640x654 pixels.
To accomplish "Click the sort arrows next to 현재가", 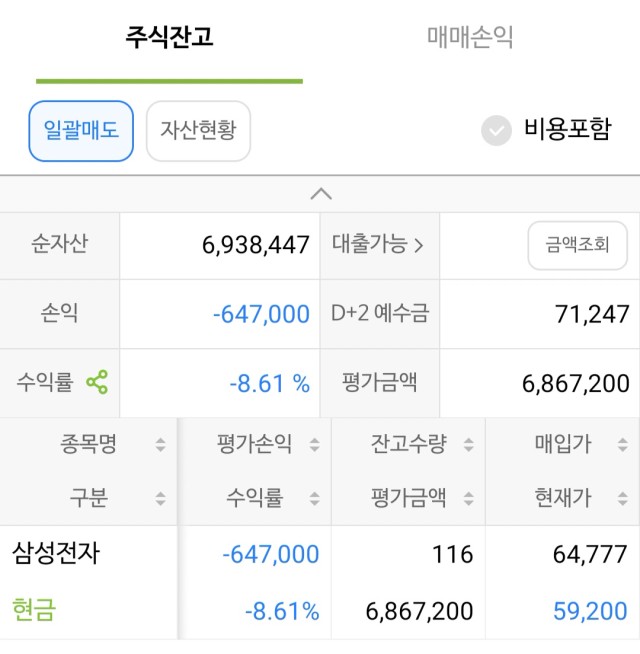I will coord(622,498).
